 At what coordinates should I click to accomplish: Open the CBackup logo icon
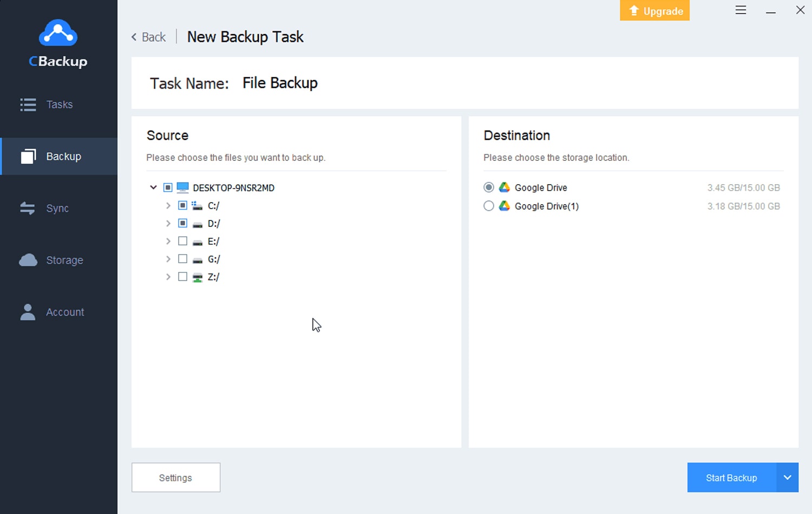click(x=58, y=32)
